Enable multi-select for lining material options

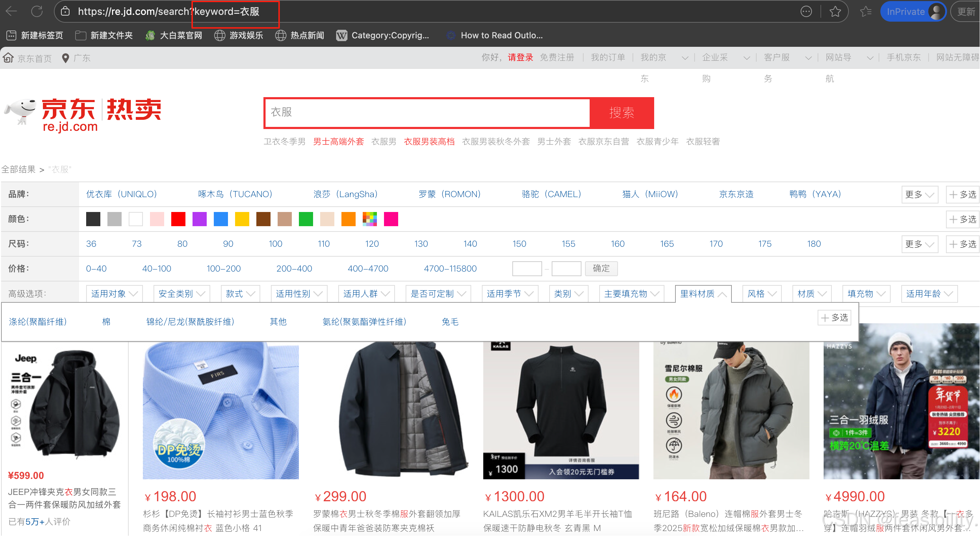tap(834, 318)
